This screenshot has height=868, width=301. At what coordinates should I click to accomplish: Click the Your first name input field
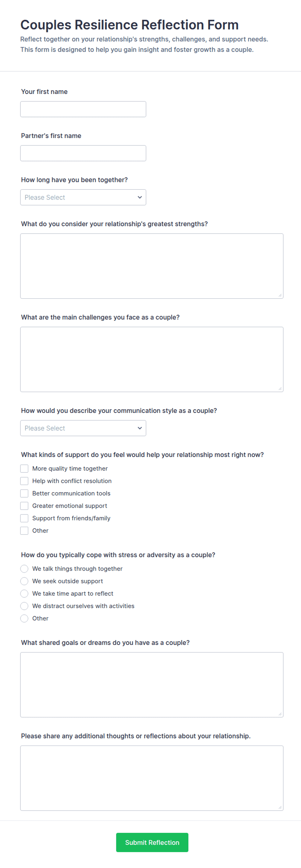point(83,109)
